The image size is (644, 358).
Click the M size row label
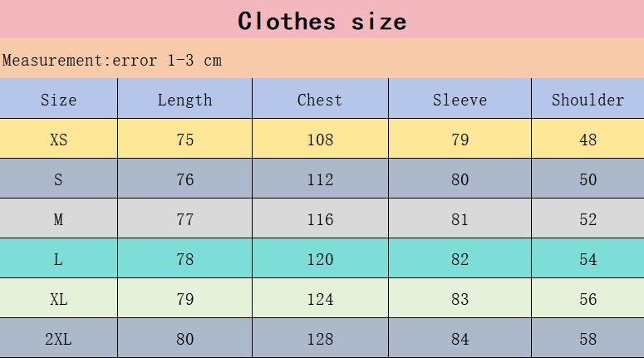click(x=58, y=219)
